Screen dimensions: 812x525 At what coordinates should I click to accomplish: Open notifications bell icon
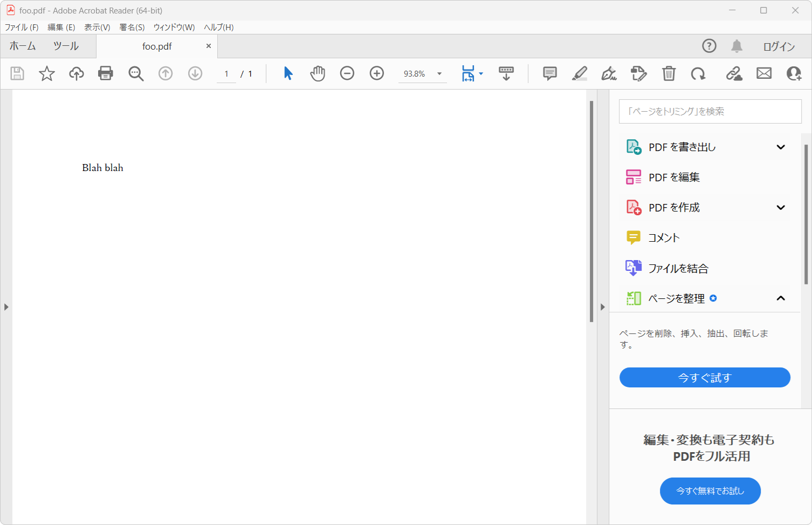pyautogui.click(x=737, y=46)
